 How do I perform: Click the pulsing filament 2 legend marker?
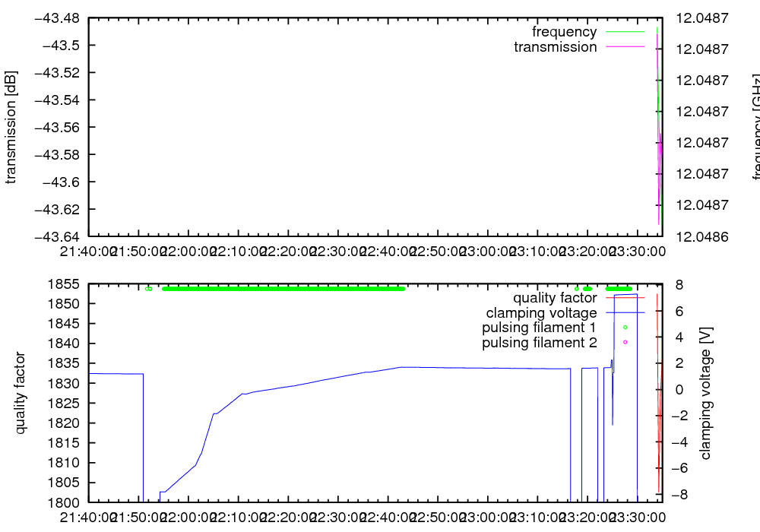click(x=625, y=343)
